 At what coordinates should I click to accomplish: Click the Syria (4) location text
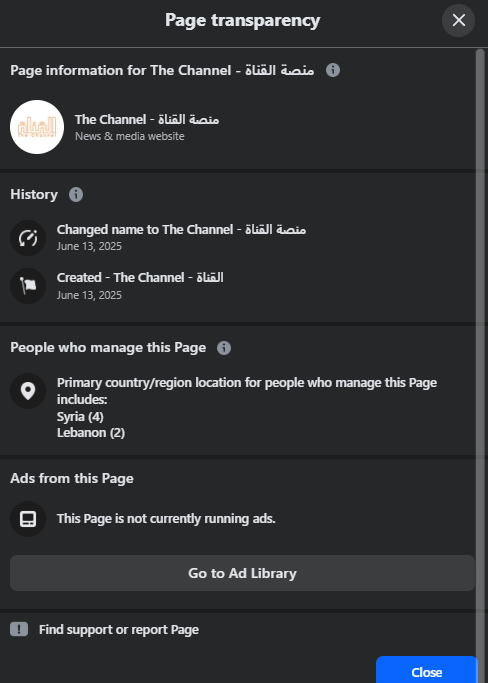pyautogui.click(x=80, y=417)
